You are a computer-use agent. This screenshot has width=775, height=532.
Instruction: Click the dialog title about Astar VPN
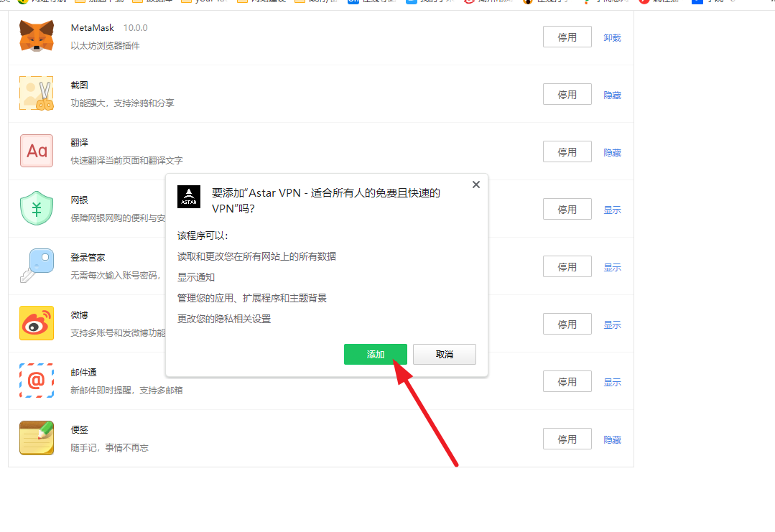pyautogui.click(x=326, y=200)
